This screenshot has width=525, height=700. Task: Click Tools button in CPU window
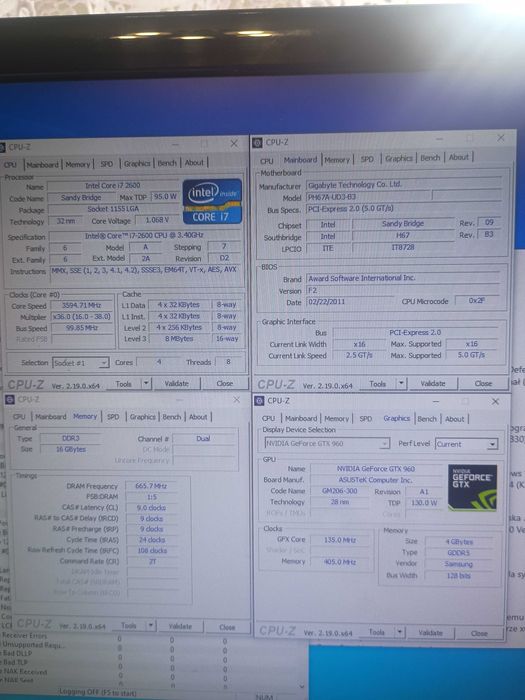124,384
